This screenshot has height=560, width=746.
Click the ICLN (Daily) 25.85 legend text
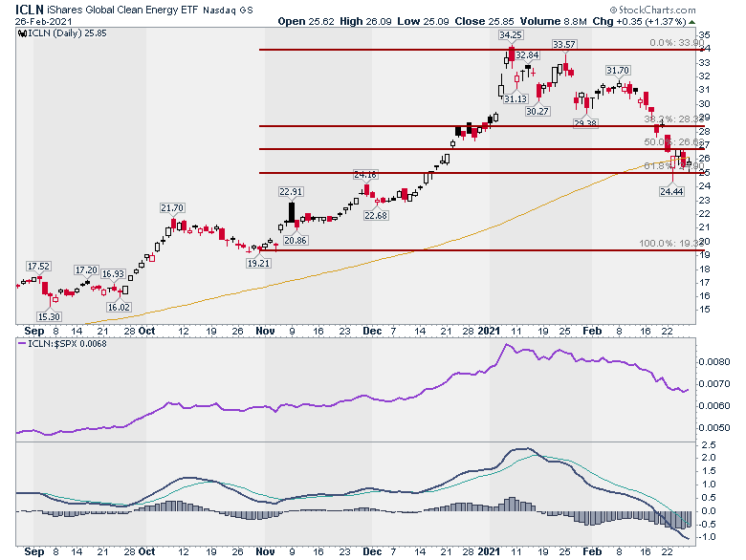(x=67, y=33)
